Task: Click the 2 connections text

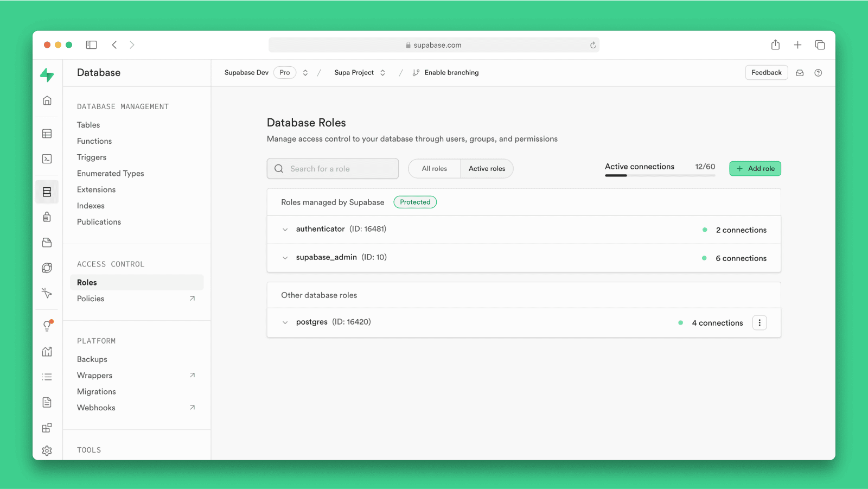Action: (x=741, y=230)
